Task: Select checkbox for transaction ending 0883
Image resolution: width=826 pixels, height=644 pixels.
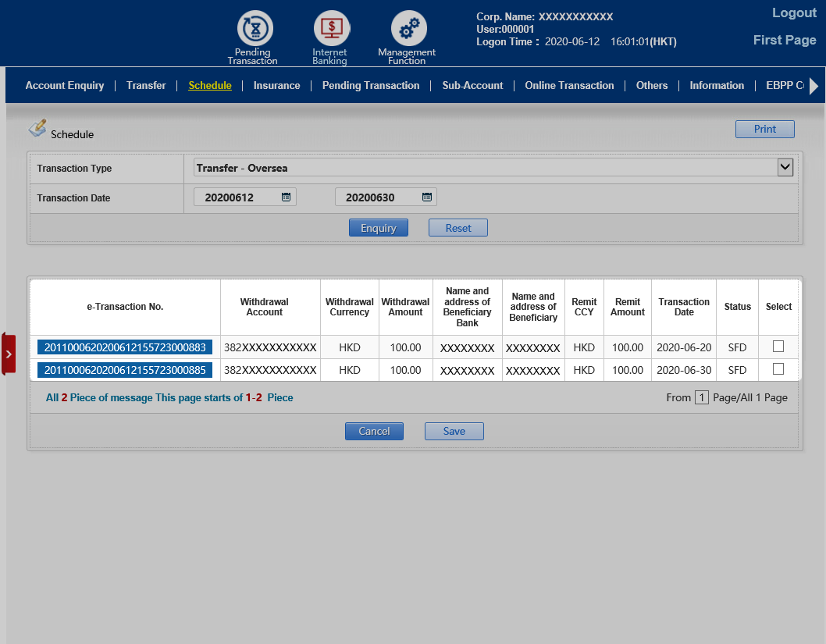Action: click(778, 346)
